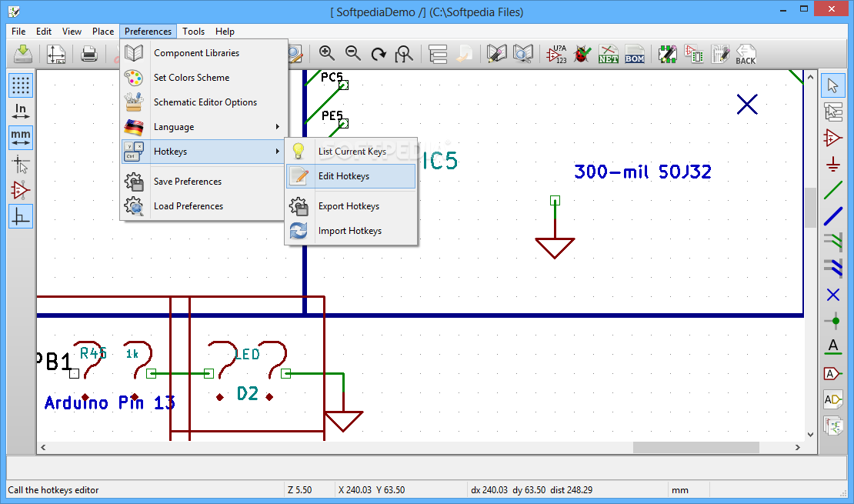The width and height of the screenshot is (854, 504).
Task: Click the Annotate schematic icon
Action: pyautogui.click(x=556, y=54)
